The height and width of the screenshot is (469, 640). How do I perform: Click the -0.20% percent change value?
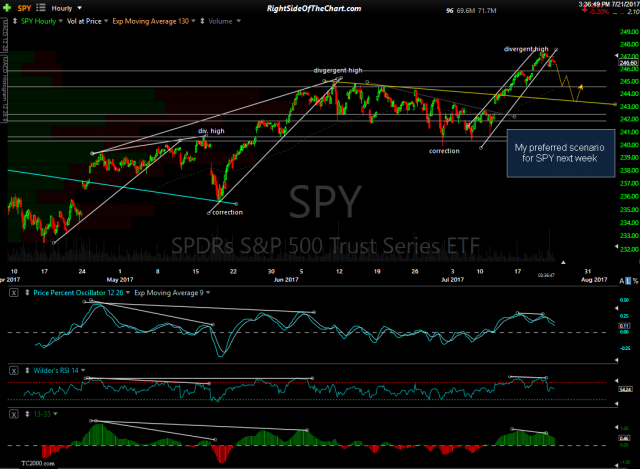[x=599, y=12]
